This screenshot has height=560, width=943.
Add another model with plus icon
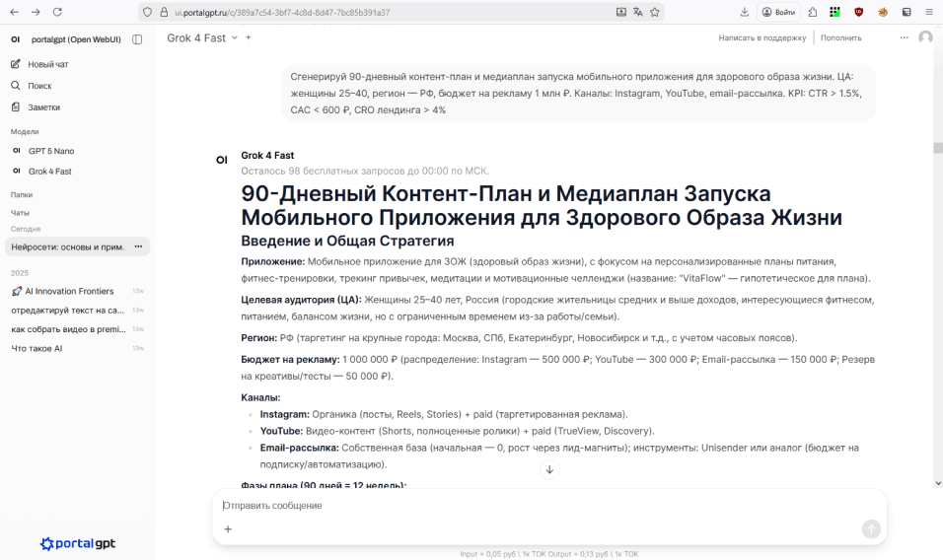click(x=249, y=37)
